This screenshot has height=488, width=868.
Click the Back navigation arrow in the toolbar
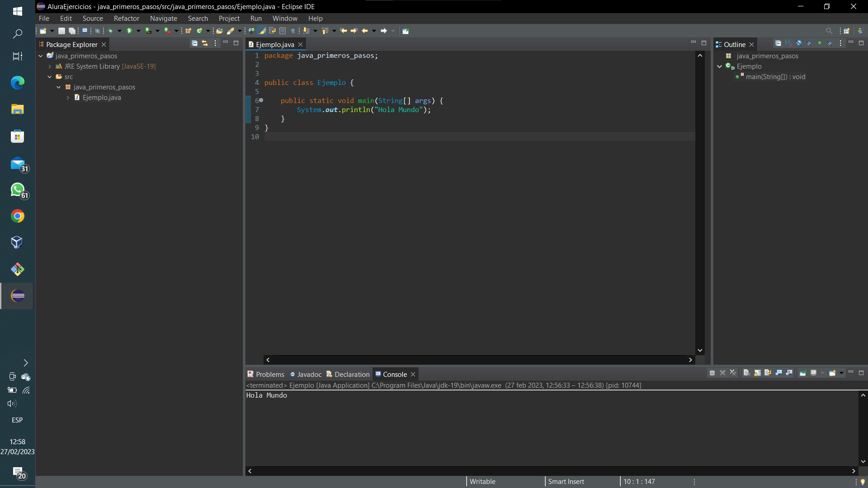(364, 31)
